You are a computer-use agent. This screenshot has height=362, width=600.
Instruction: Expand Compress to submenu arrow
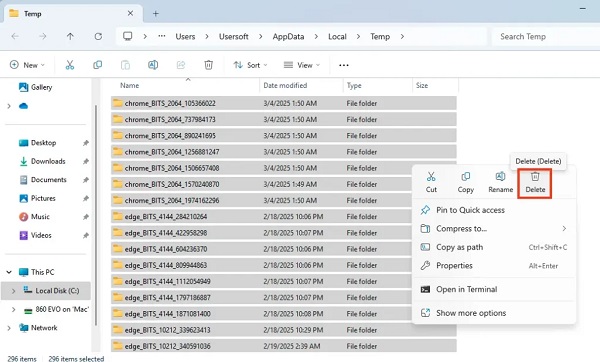[564, 228]
